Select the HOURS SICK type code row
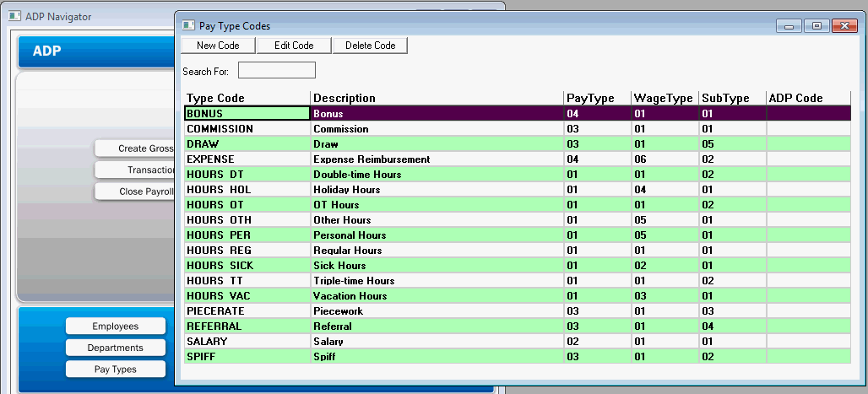This screenshot has height=394, width=868. 517,265
